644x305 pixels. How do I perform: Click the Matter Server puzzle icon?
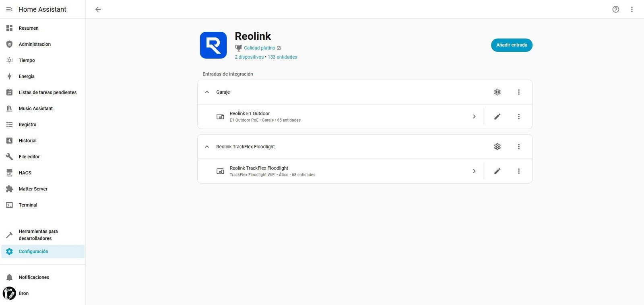pyautogui.click(x=9, y=189)
